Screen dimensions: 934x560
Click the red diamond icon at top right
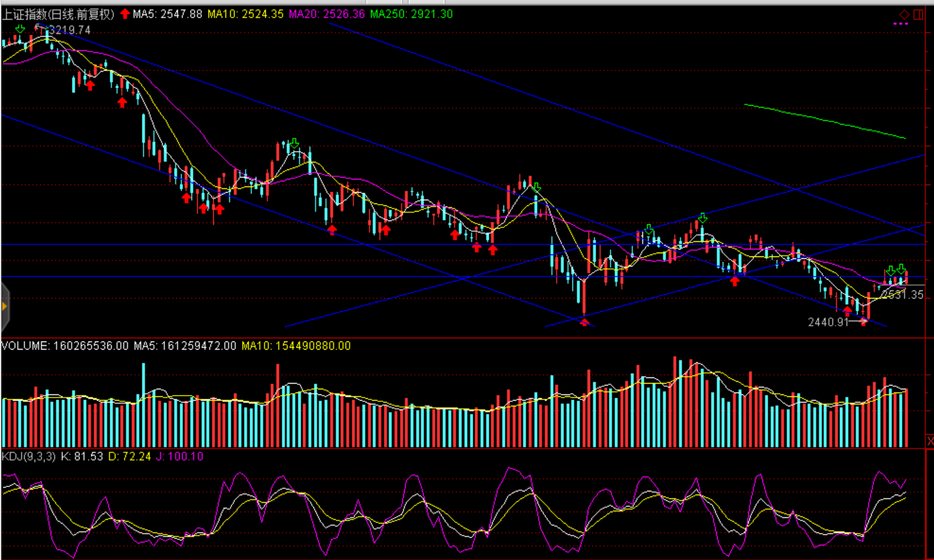904,14
